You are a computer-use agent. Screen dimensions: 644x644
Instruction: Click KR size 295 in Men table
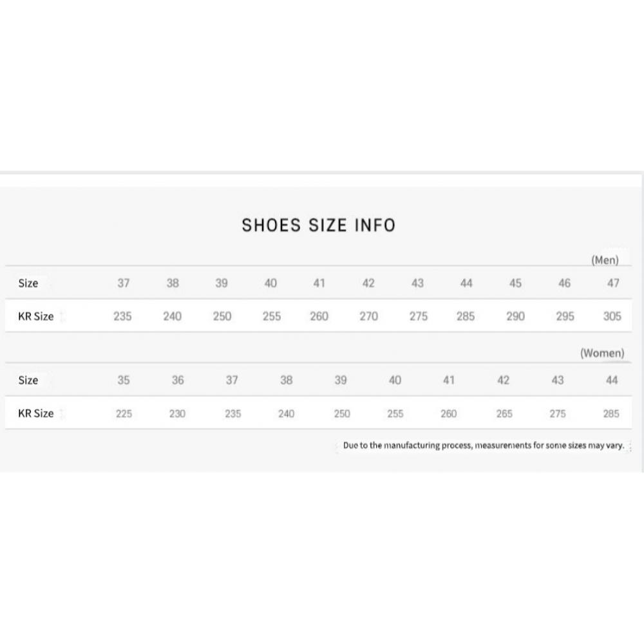(x=564, y=316)
